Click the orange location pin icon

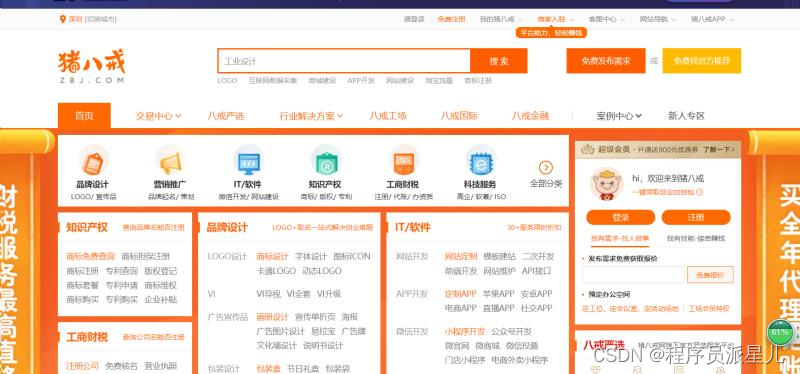[x=63, y=19]
